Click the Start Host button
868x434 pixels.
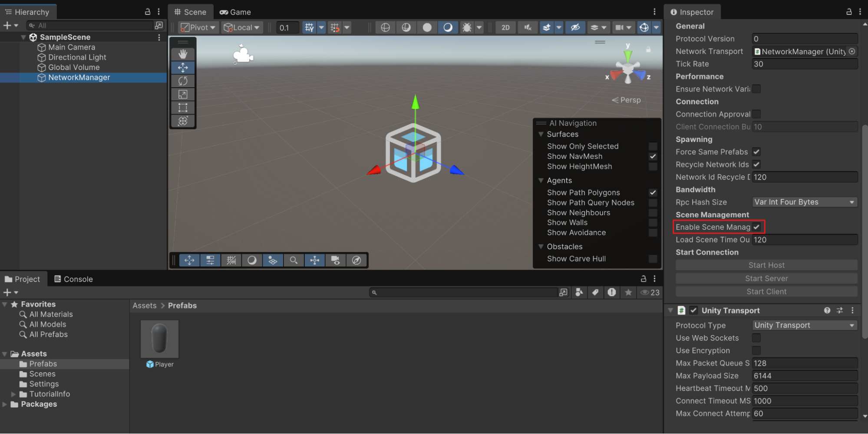point(766,265)
